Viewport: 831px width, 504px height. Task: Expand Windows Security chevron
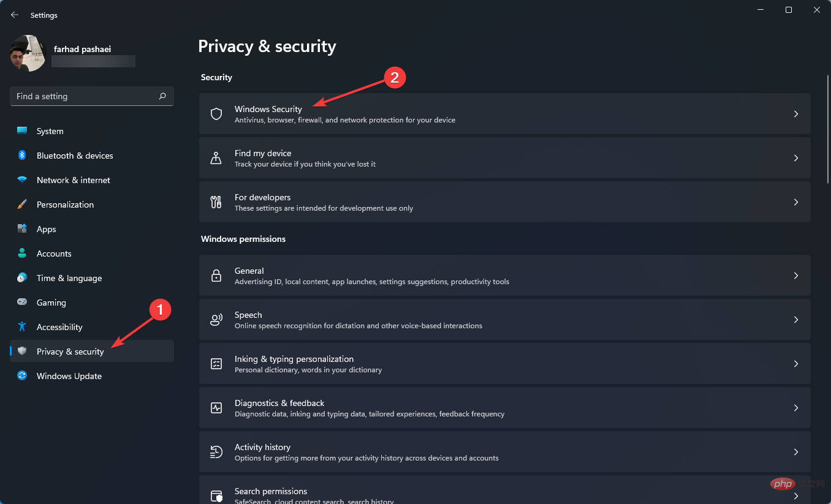(x=796, y=114)
